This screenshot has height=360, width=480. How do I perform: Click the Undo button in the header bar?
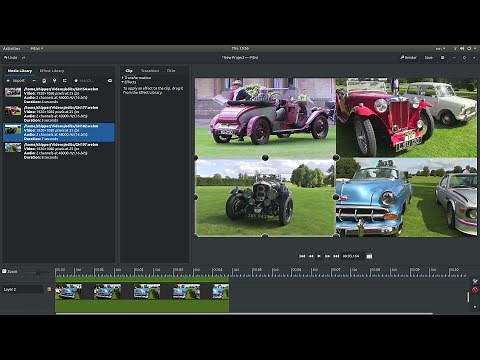tap(10, 58)
